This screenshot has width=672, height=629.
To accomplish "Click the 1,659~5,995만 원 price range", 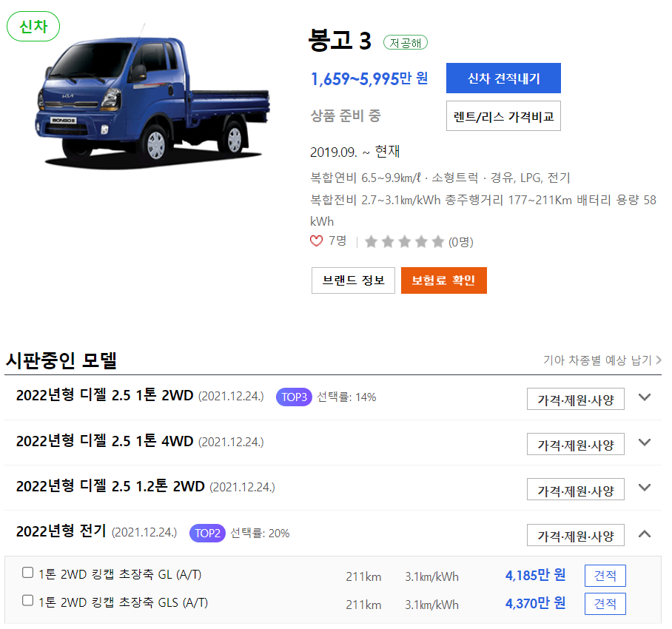I will click(369, 79).
